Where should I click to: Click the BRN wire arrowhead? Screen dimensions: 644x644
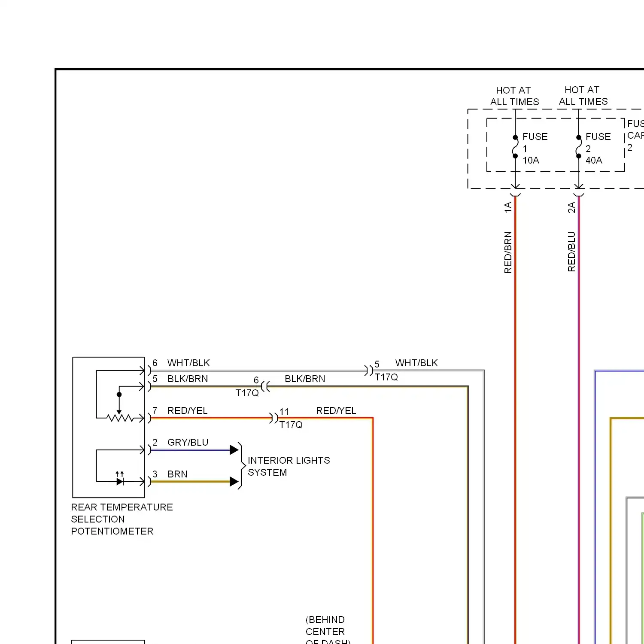(234, 482)
